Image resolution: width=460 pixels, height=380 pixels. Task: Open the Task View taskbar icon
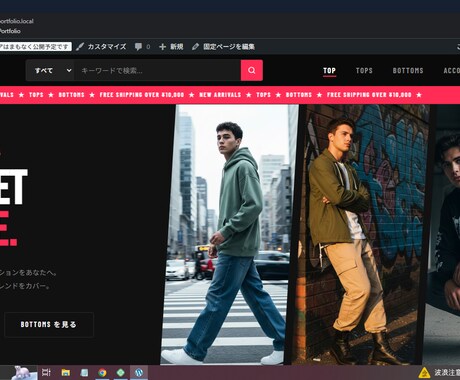[x=46, y=373]
